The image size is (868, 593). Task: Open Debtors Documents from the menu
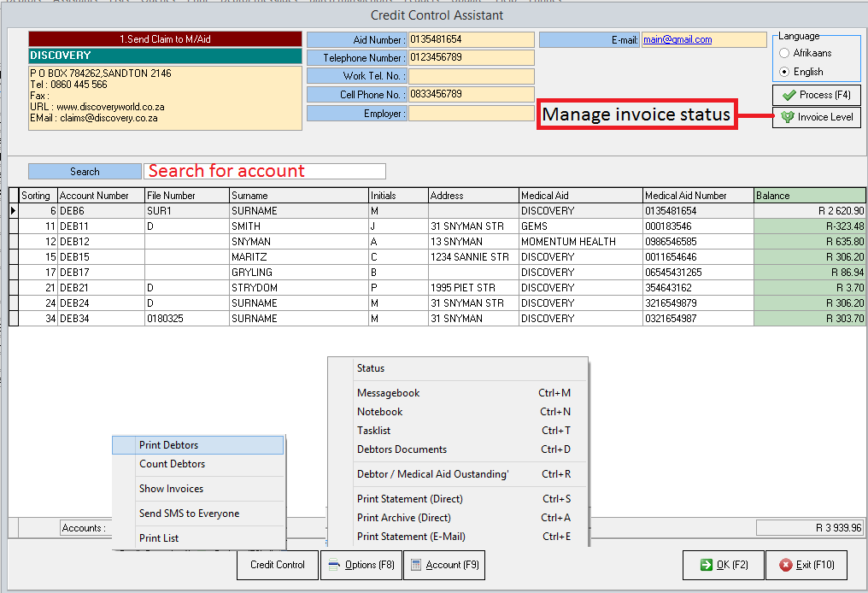[402, 449]
